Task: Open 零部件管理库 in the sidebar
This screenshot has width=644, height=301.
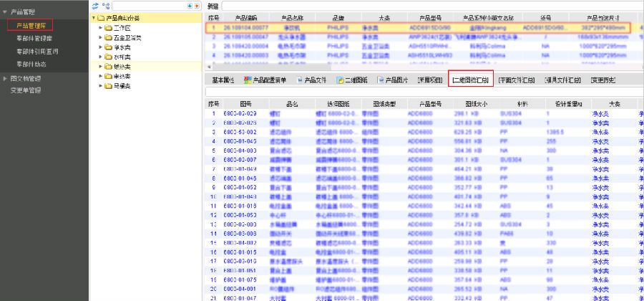Action: click(33, 39)
